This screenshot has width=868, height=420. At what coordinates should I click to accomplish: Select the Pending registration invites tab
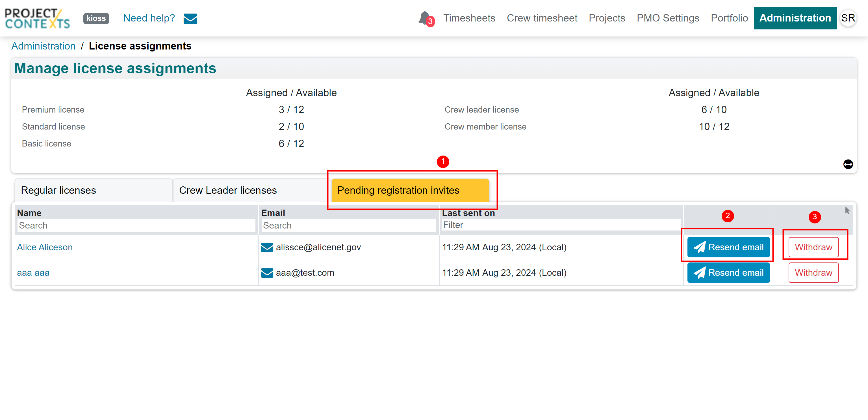click(410, 190)
